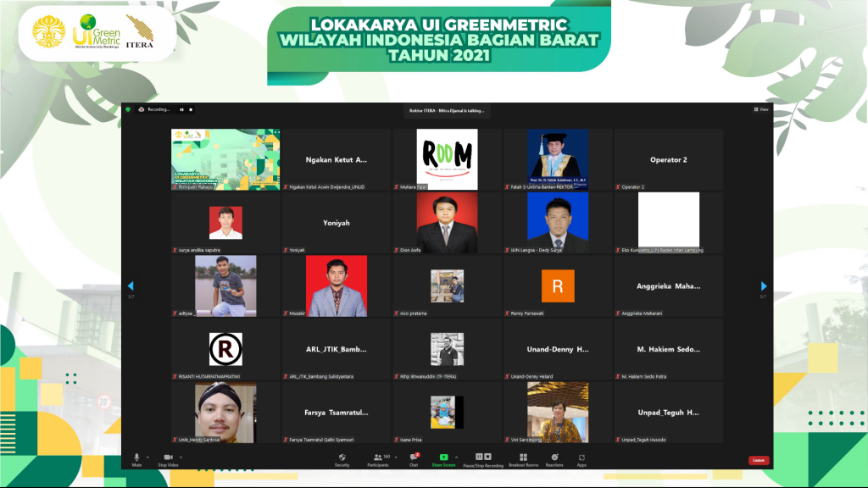Pause recording via top-left pause icon
This screenshot has width=868, height=488.
181,109
